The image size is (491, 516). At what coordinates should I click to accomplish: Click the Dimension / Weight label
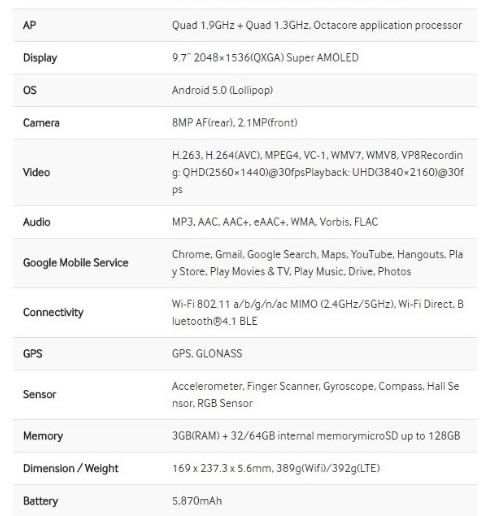[71, 468]
